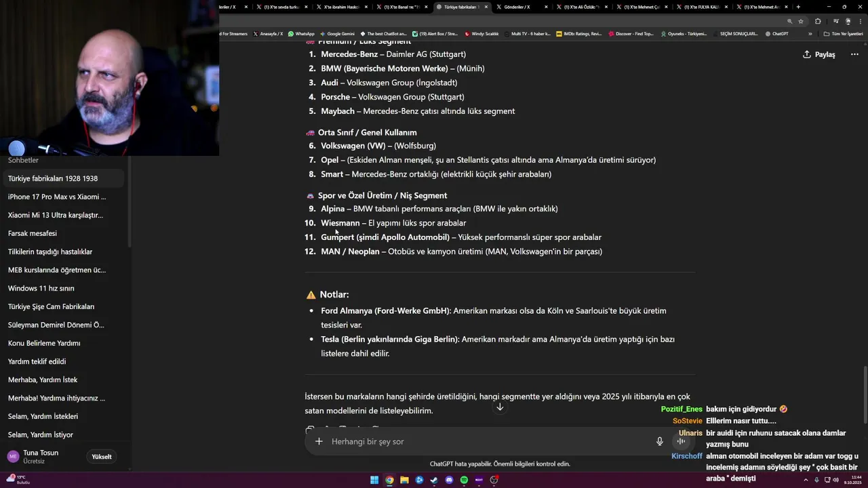Image resolution: width=868 pixels, height=488 pixels.
Task: Open the Windows Start menu
Action: pyautogui.click(x=374, y=480)
